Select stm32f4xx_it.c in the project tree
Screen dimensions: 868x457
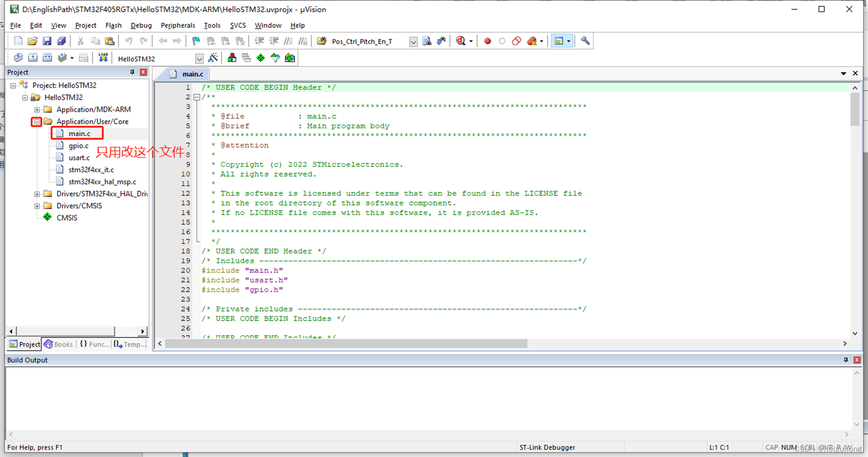pos(91,169)
